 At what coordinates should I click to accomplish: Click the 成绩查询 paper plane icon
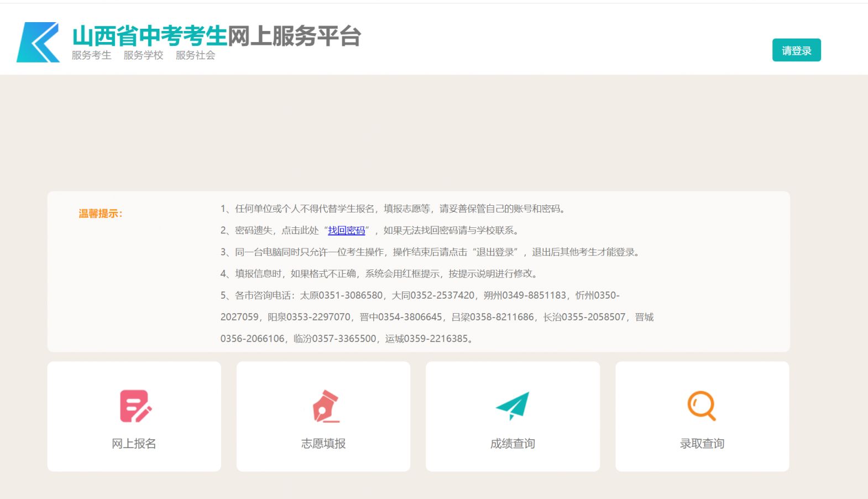tap(513, 406)
